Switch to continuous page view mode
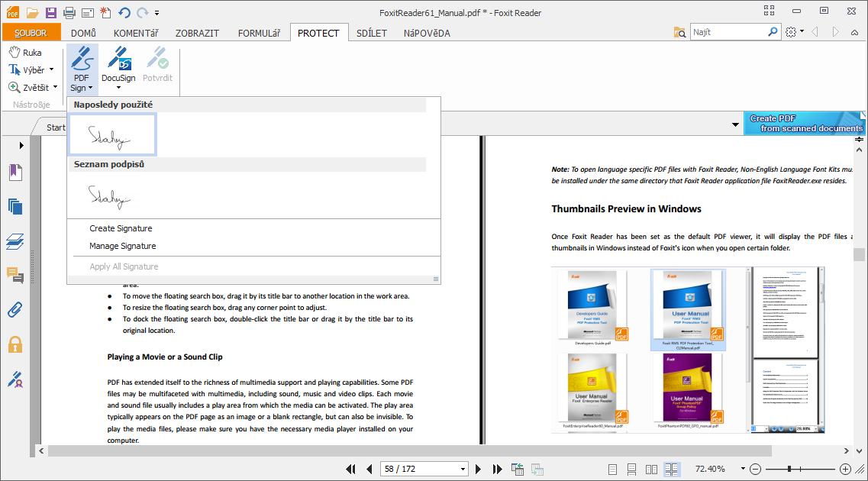Screen dimensions: 868x481 click(631, 470)
